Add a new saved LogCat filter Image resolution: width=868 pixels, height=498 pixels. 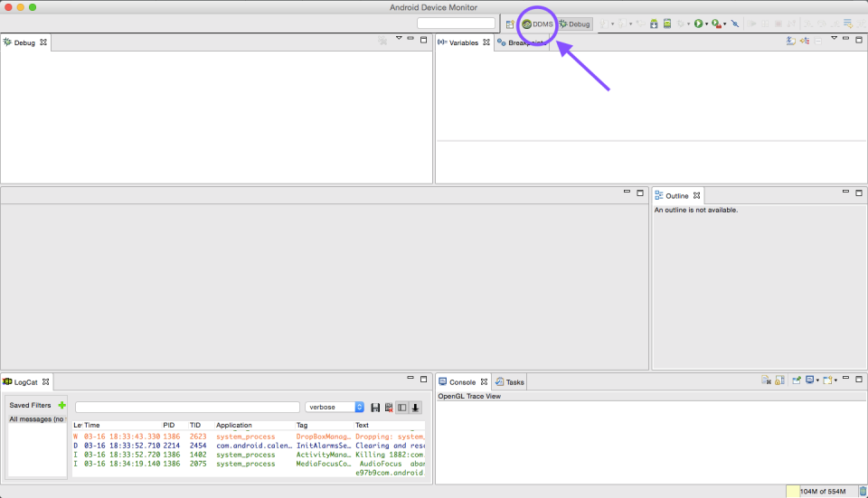(62, 405)
